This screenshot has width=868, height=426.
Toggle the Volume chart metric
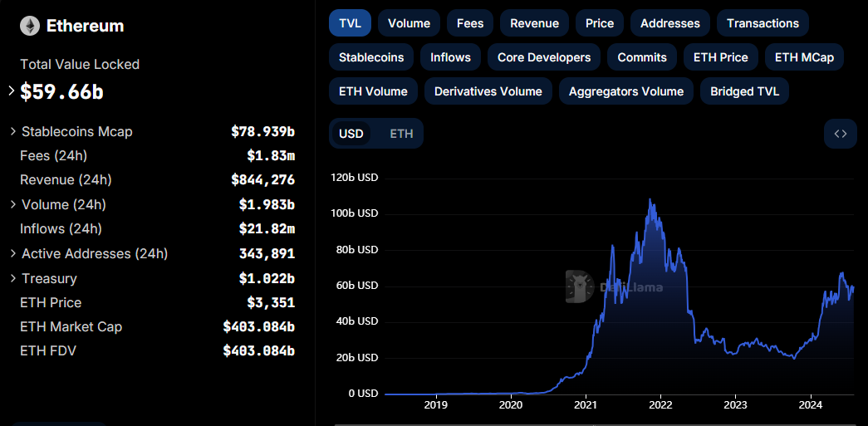pos(409,23)
